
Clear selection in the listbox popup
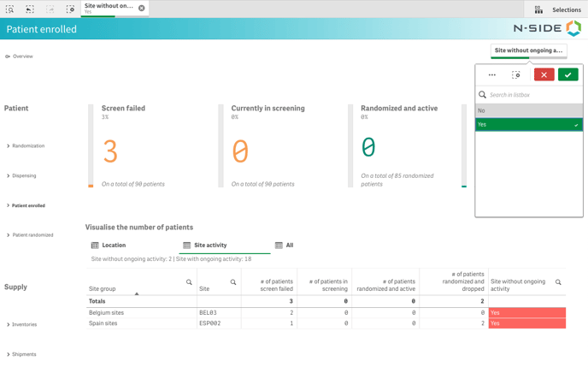pos(516,75)
